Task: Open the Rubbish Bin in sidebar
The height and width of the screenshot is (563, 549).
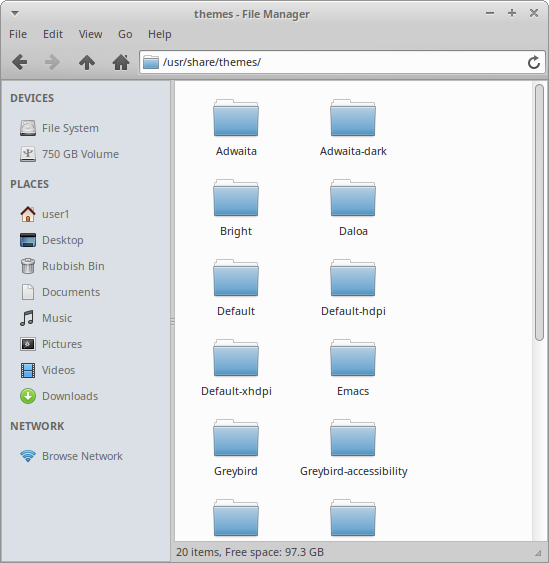Action: [x=62, y=266]
